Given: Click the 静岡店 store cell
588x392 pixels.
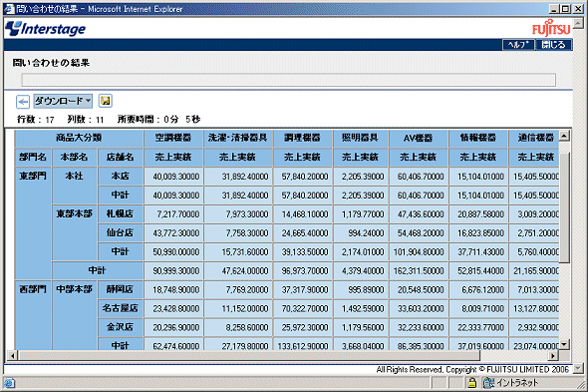Looking at the screenshot, I should (121, 289).
